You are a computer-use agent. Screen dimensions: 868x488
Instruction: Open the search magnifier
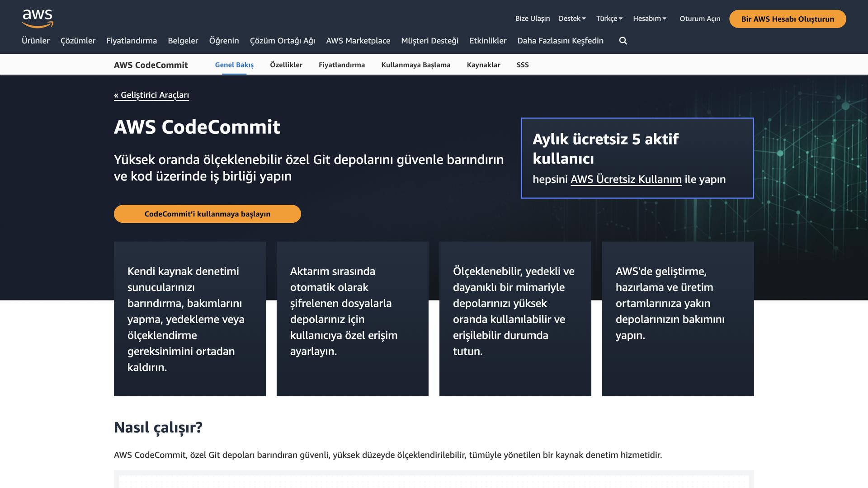point(623,41)
